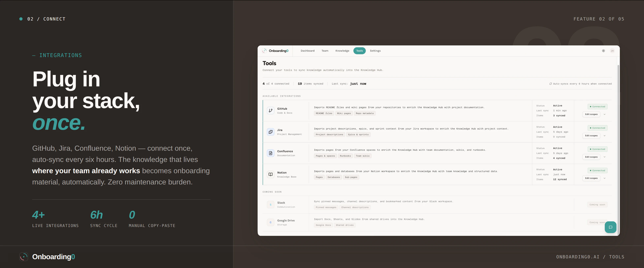Select the GitHub integration icon
This screenshot has height=268, width=644.
pyautogui.click(x=270, y=110)
